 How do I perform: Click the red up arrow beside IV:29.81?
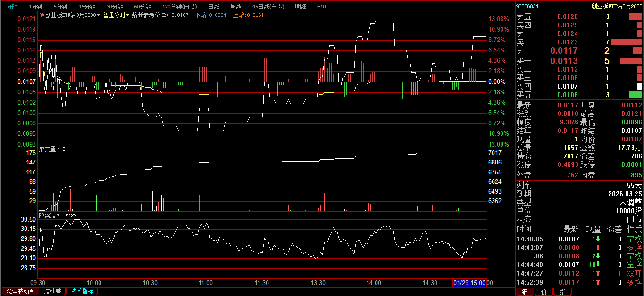click(x=87, y=215)
